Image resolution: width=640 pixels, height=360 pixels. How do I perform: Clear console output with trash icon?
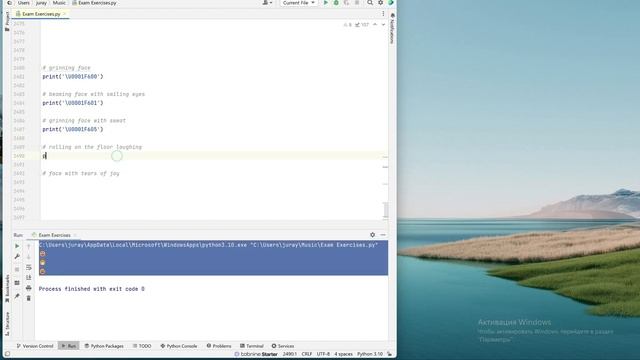coord(29,298)
